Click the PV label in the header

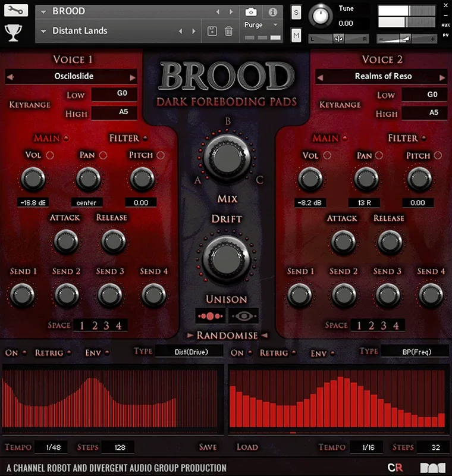point(445,35)
